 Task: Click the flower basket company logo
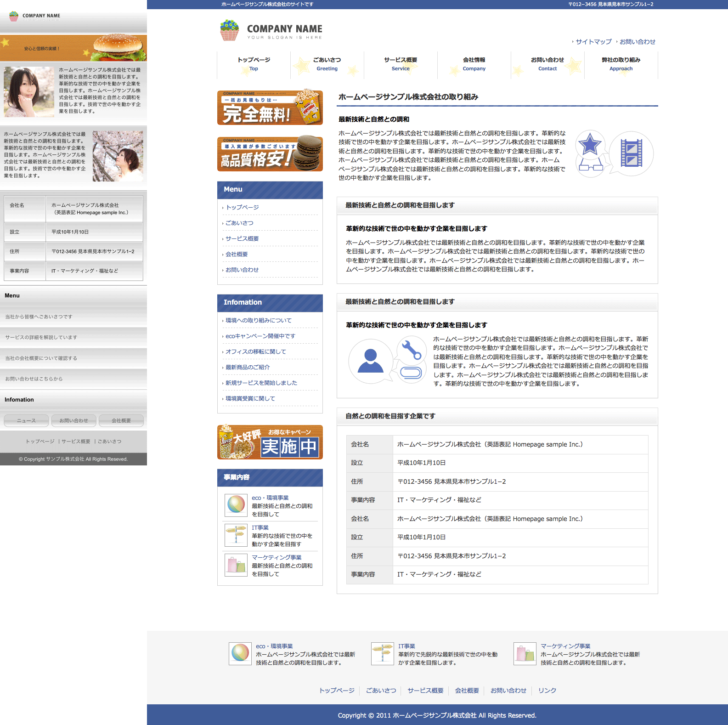pyautogui.click(x=229, y=30)
